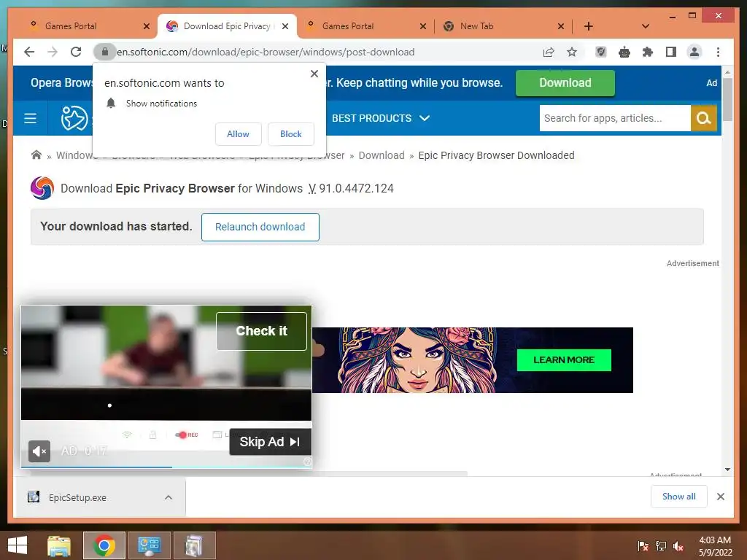Click the Chrome icon in the taskbar
The image size is (747, 560).
point(104,545)
